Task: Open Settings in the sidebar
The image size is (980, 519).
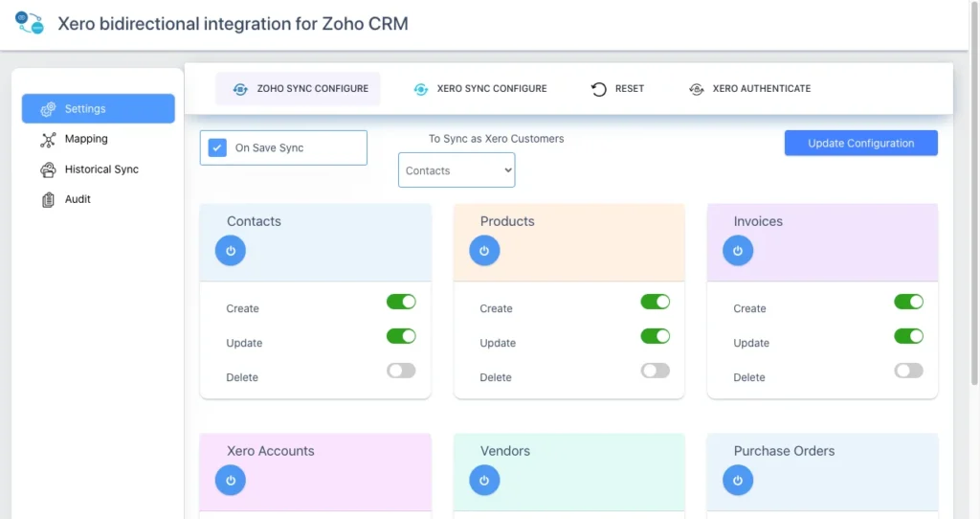Action: [x=99, y=109]
